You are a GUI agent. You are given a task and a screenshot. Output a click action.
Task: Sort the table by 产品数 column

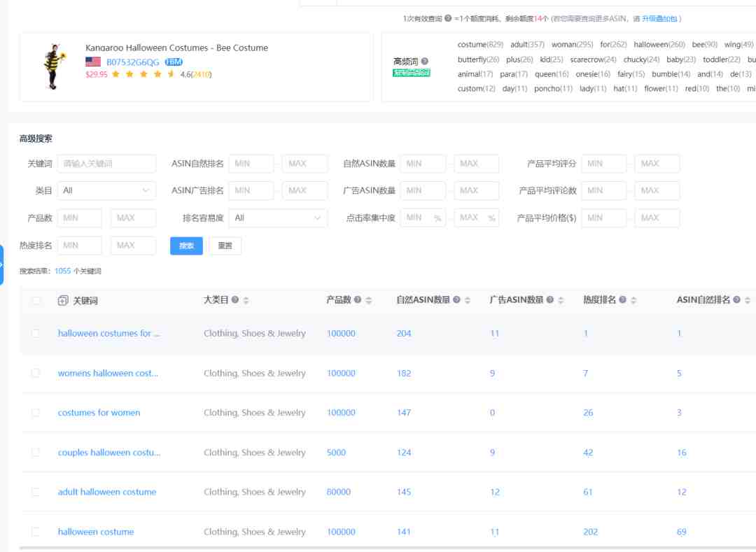point(369,300)
